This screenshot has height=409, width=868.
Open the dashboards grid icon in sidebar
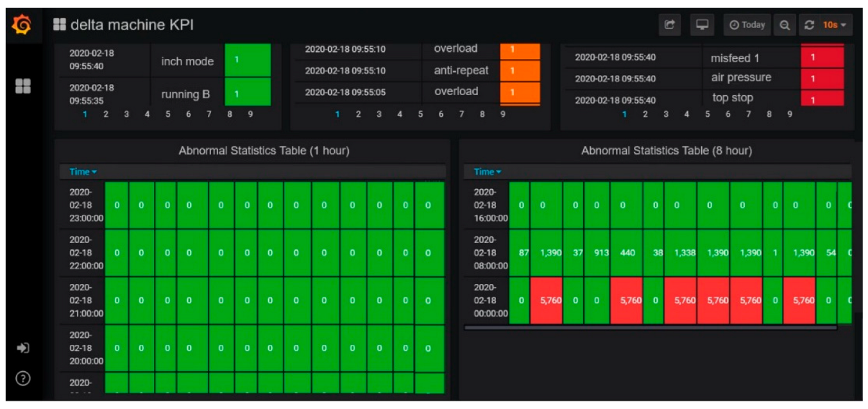coord(22,86)
